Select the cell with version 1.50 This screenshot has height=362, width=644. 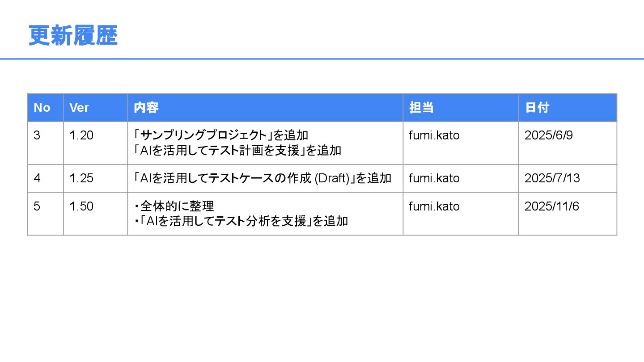(81, 206)
